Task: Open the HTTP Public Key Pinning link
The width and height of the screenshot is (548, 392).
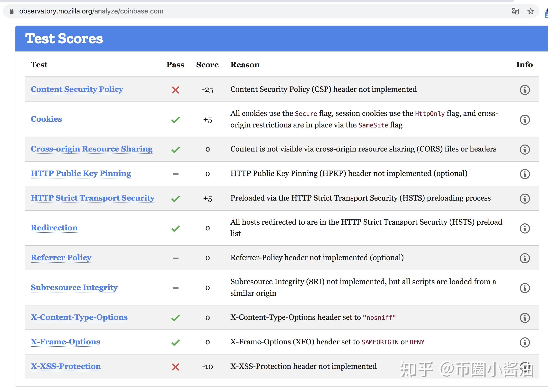Action: 81,173
